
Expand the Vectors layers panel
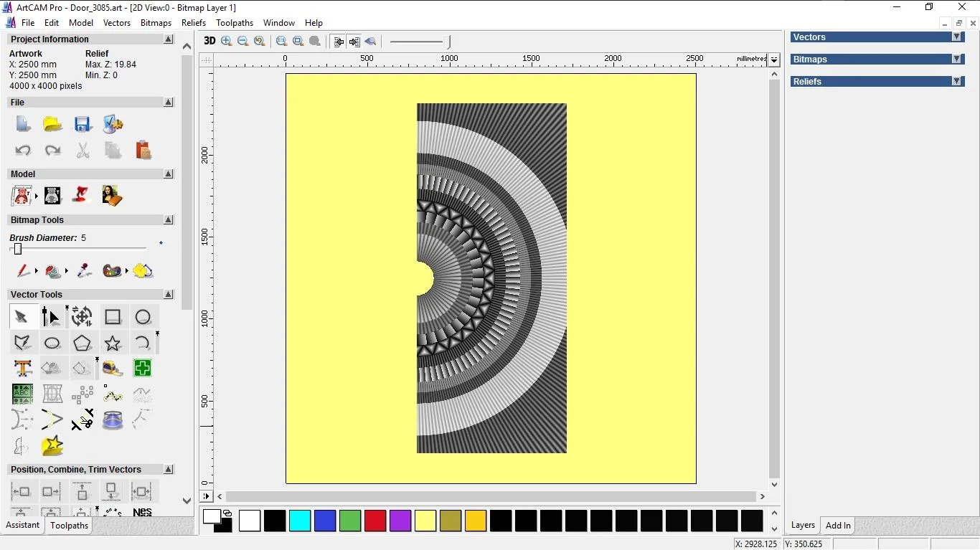click(956, 37)
